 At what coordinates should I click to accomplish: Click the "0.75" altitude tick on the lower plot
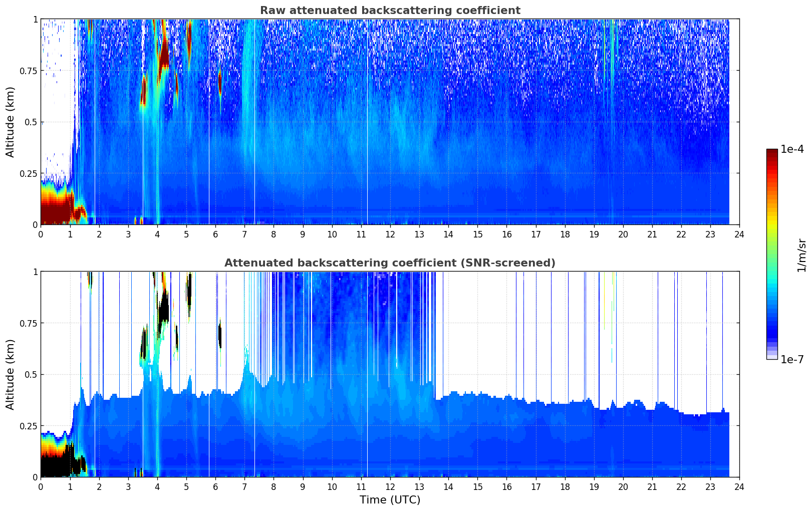tap(28, 323)
